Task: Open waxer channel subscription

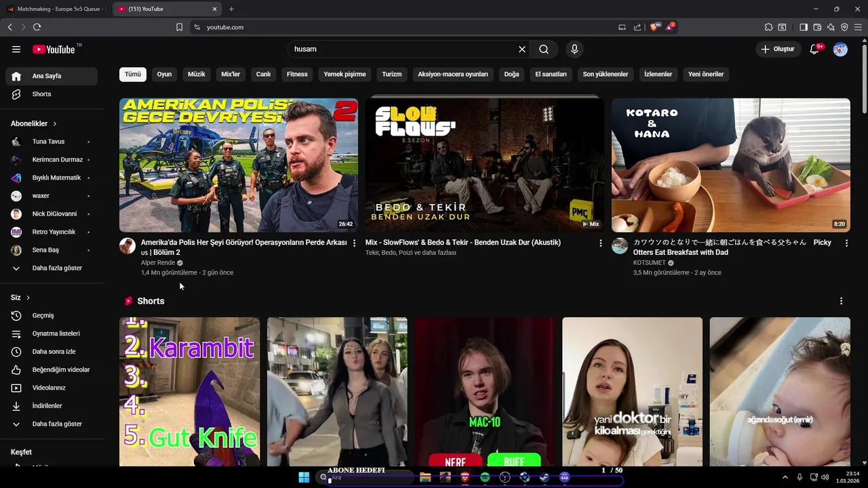Action: (x=52, y=196)
